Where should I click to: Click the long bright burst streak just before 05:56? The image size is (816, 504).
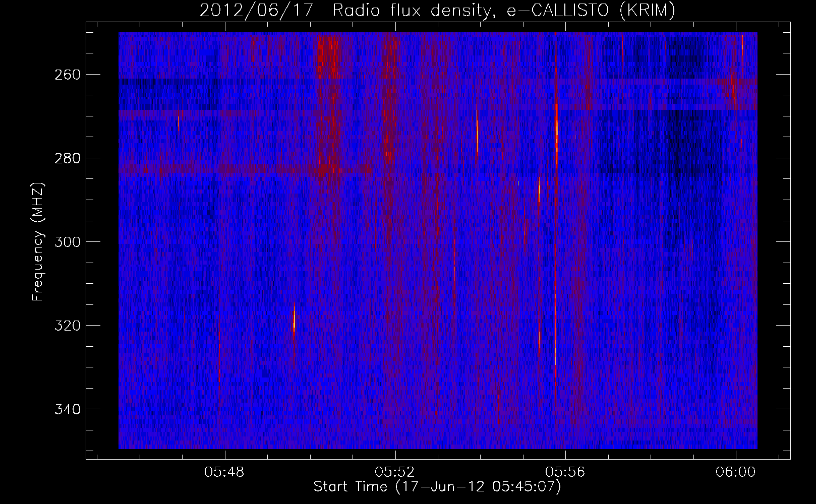pyautogui.click(x=556, y=222)
